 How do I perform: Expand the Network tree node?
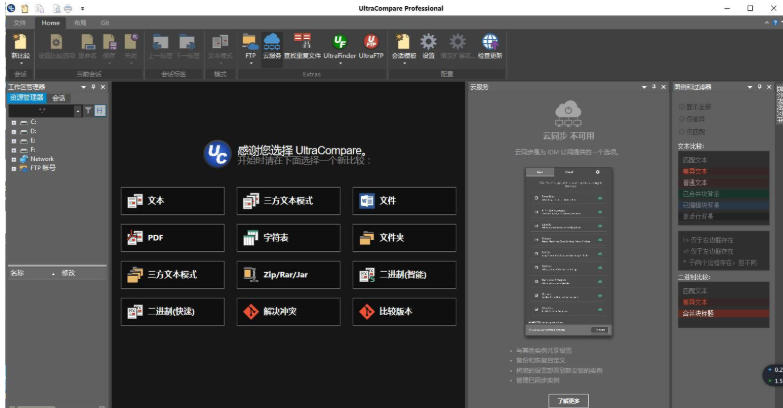tap(14, 159)
